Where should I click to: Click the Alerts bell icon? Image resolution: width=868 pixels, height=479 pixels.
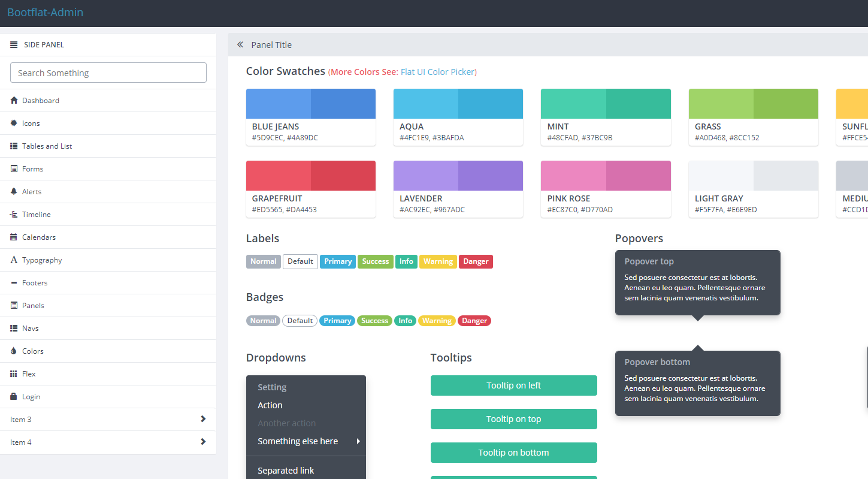tap(14, 192)
